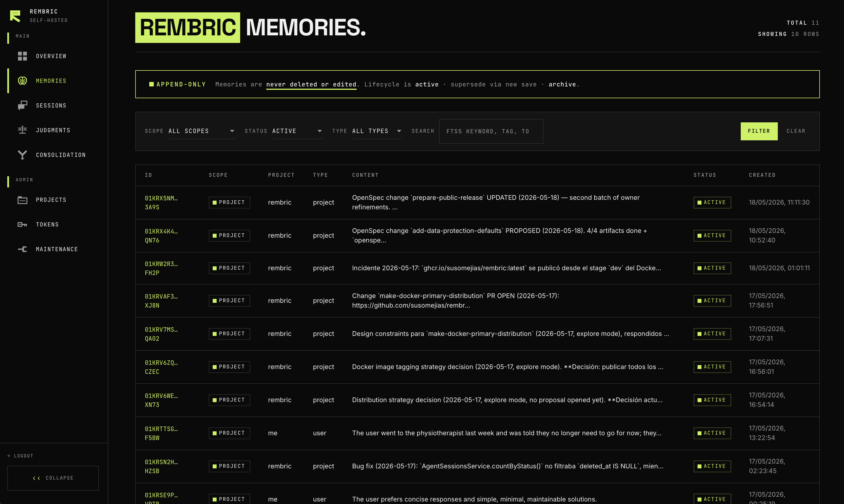
Task: Click ACTIVE status badge in 01KRTTSG row
Action: [x=712, y=433]
